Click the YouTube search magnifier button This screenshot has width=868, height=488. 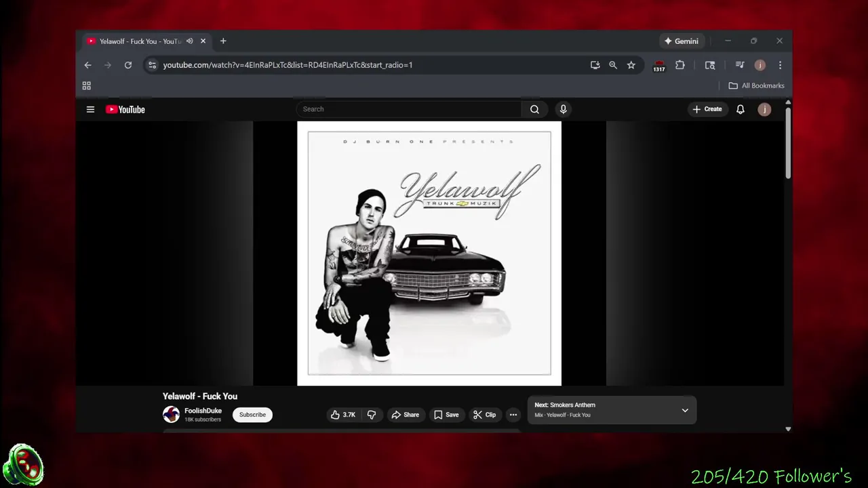tap(534, 109)
